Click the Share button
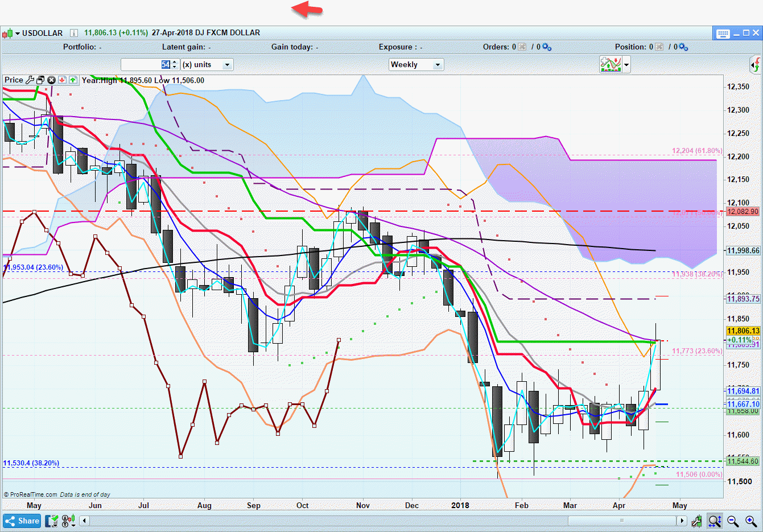The height and width of the screenshot is (532, 763). (x=22, y=521)
